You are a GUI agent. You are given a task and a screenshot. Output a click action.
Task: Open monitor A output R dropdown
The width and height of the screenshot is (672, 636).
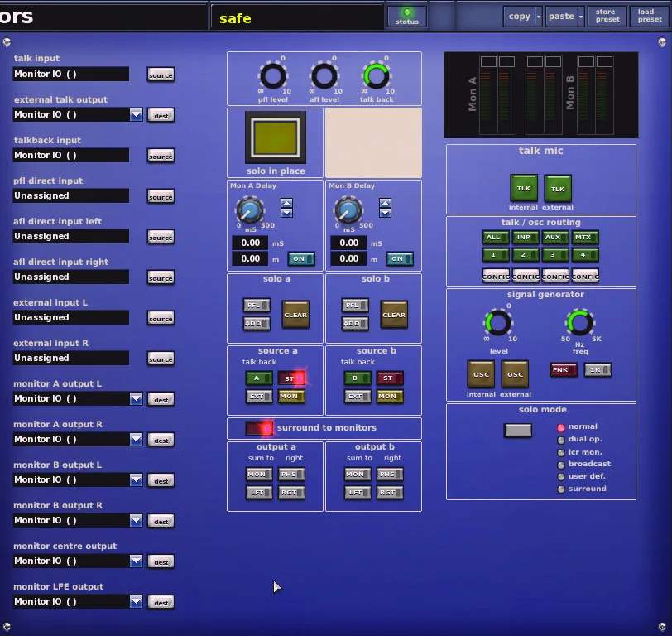tap(137, 439)
